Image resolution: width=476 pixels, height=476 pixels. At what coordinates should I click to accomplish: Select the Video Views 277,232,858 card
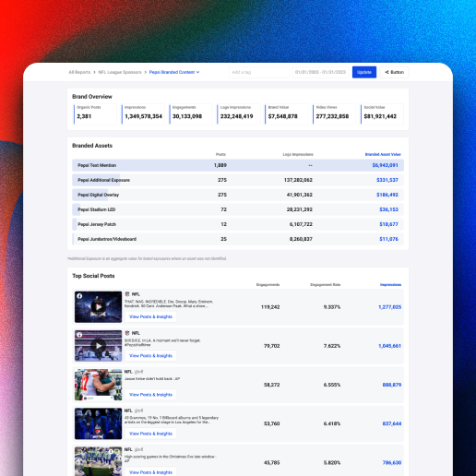click(x=334, y=114)
